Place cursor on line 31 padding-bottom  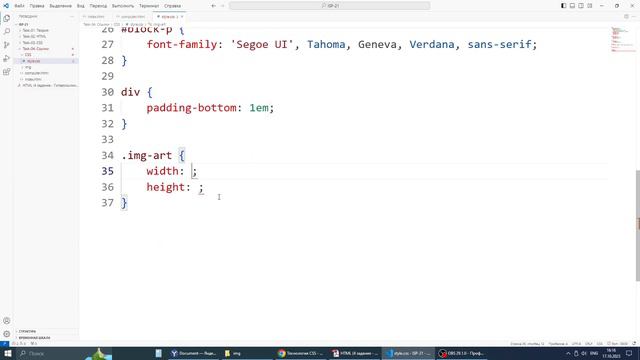tap(191, 108)
